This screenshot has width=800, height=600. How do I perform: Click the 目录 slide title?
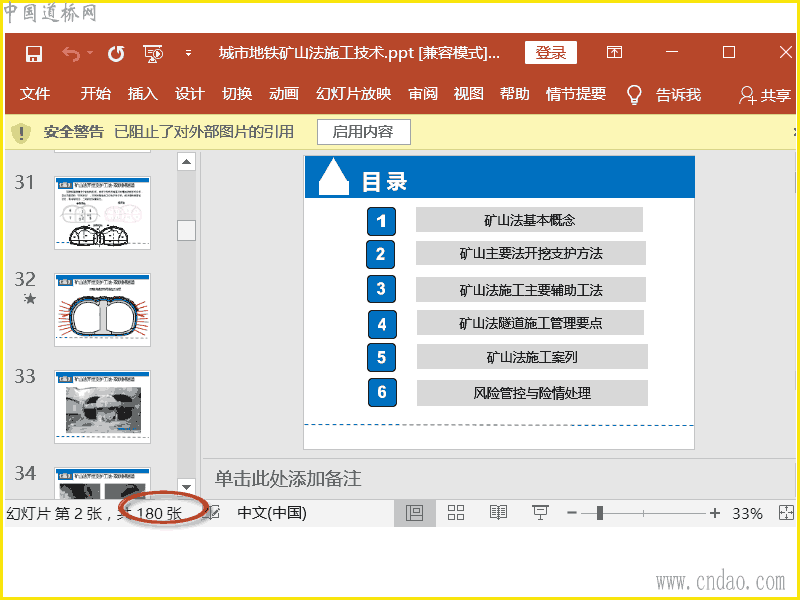(x=384, y=182)
